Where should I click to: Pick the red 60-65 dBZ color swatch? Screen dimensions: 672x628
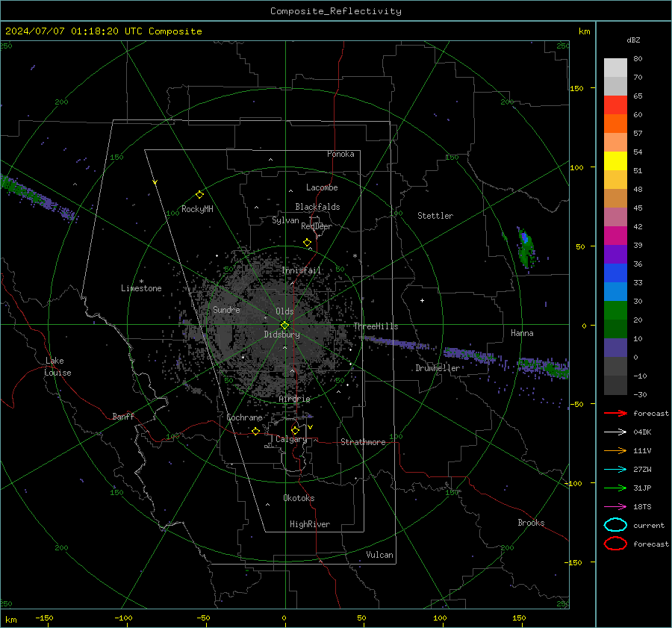(615, 105)
